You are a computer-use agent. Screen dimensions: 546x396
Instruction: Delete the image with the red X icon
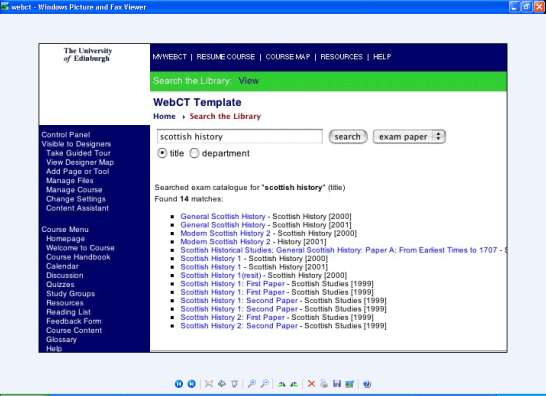coord(311,384)
